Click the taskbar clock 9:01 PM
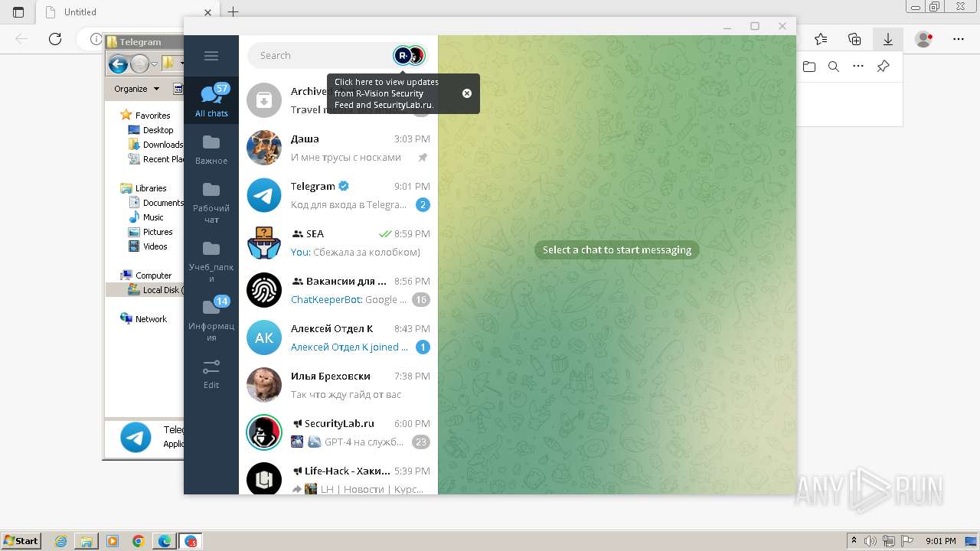Viewport: 980px width, 551px height. click(x=940, y=541)
